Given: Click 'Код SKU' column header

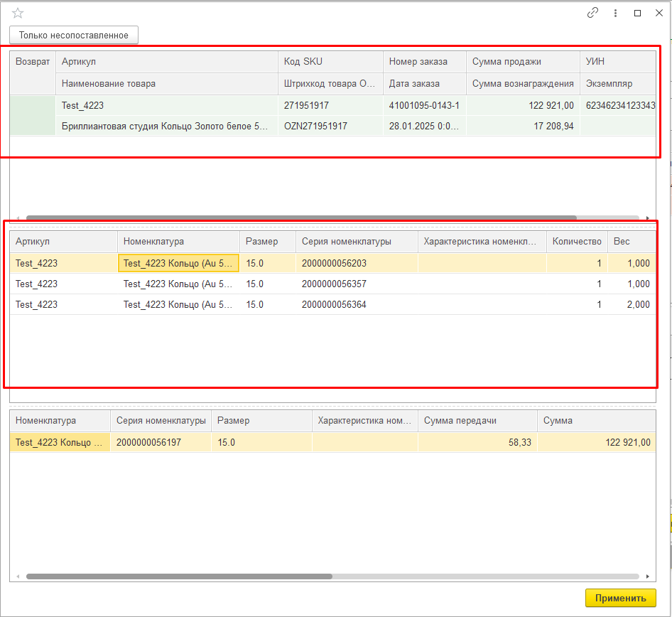Looking at the screenshot, I should [330, 62].
